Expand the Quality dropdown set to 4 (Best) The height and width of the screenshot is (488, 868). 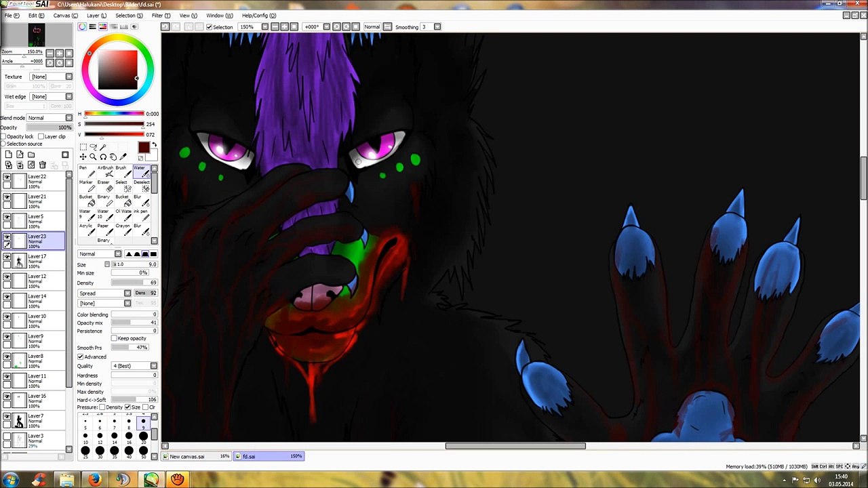(x=135, y=366)
